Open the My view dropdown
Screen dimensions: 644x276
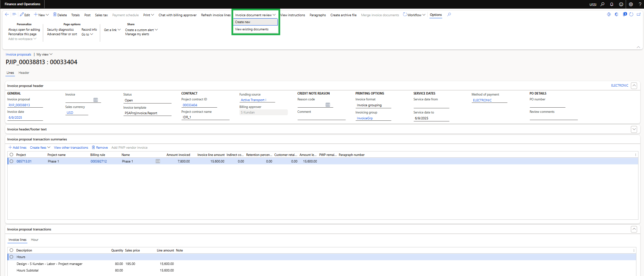tap(44, 55)
